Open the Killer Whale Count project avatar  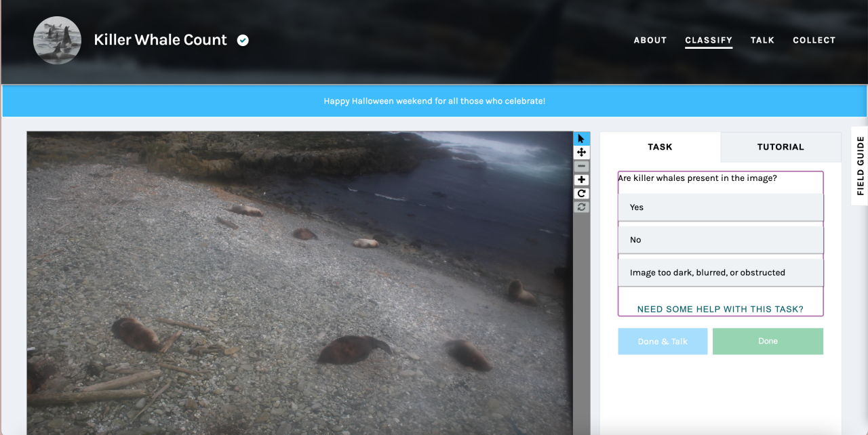57,40
